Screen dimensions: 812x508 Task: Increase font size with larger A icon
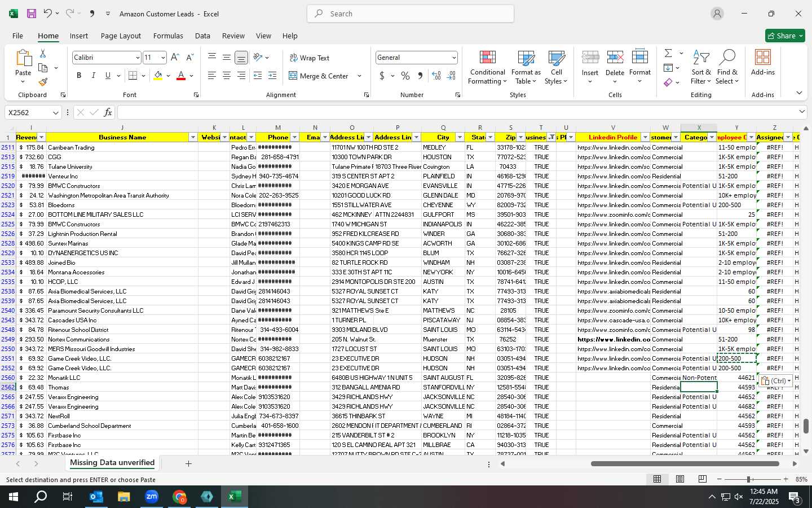tap(175, 58)
